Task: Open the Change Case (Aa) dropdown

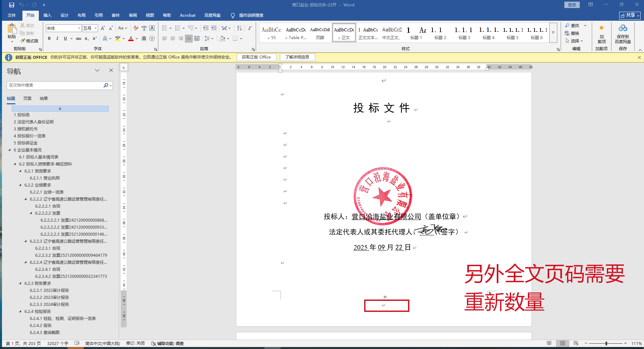Action: tap(123, 28)
